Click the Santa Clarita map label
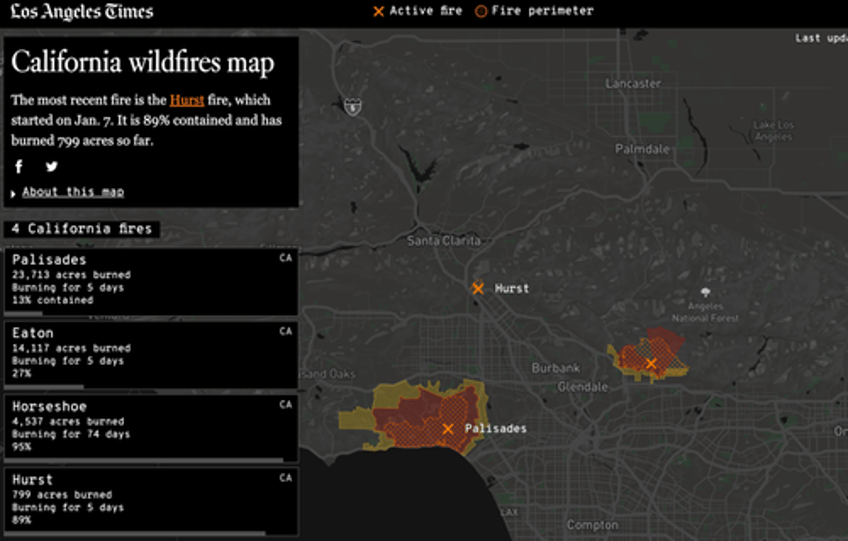Screen dimensions: 848x541 pos(443,241)
